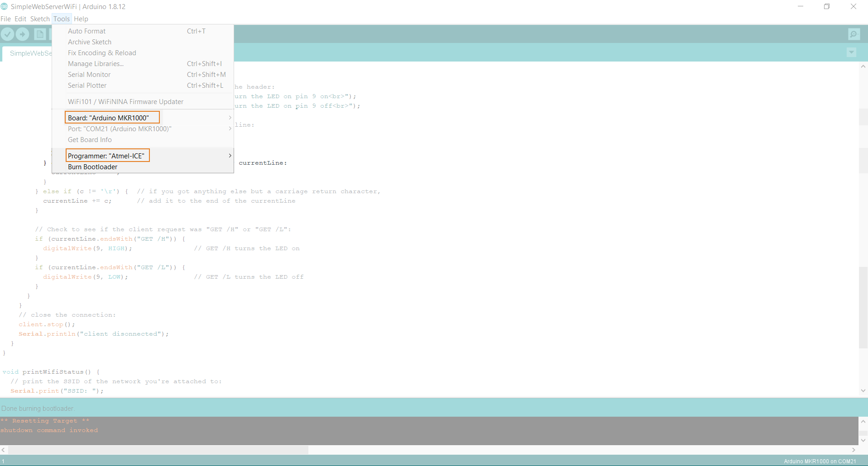Open the tab options dropdown arrow
The width and height of the screenshot is (868, 466).
click(x=851, y=52)
